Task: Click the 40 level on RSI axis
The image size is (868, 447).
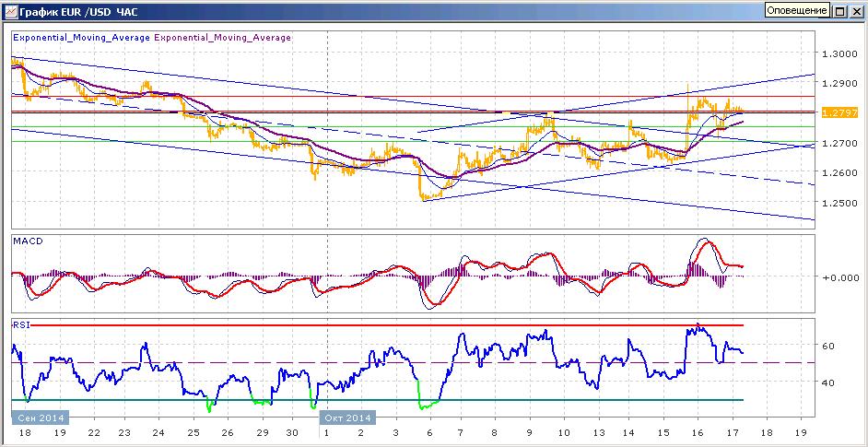Action: point(830,382)
